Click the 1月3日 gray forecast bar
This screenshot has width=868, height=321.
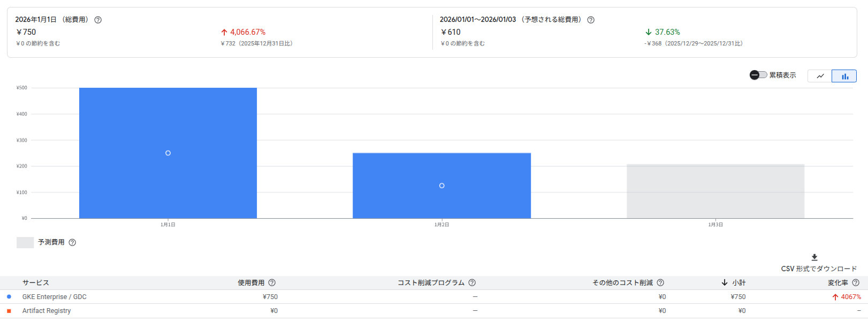(x=715, y=191)
